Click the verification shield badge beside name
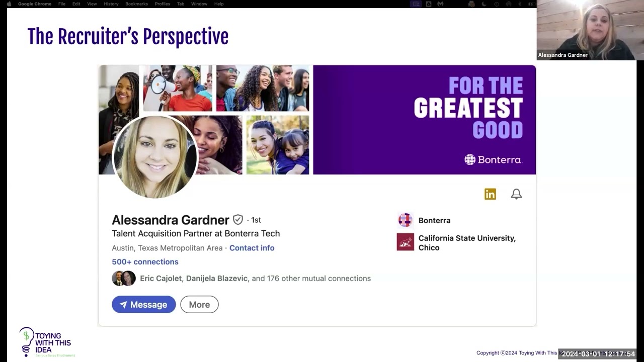This screenshot has height=362, width=644. (x=238, y=220)
